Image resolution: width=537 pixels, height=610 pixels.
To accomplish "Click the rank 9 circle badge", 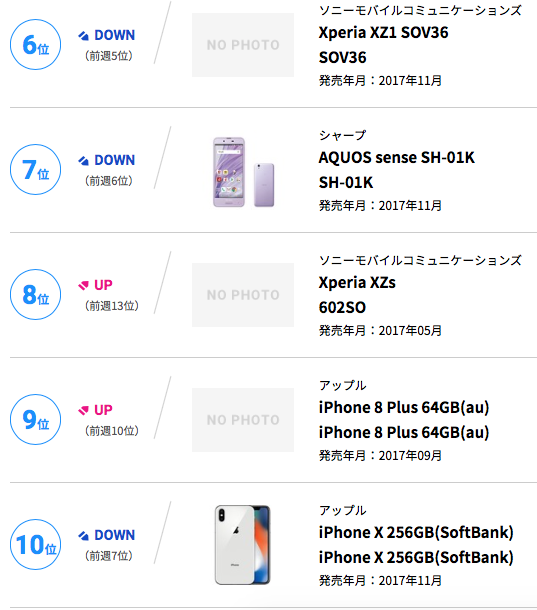I will 35,419.
